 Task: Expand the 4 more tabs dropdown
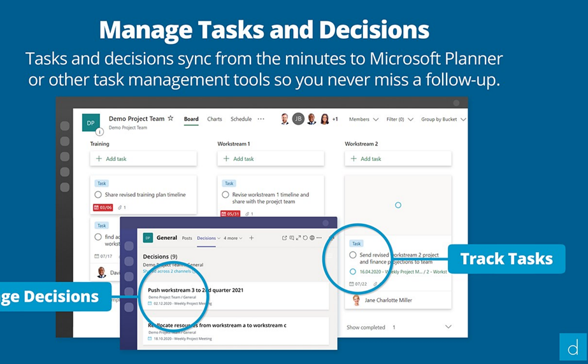tap(233, 238)
